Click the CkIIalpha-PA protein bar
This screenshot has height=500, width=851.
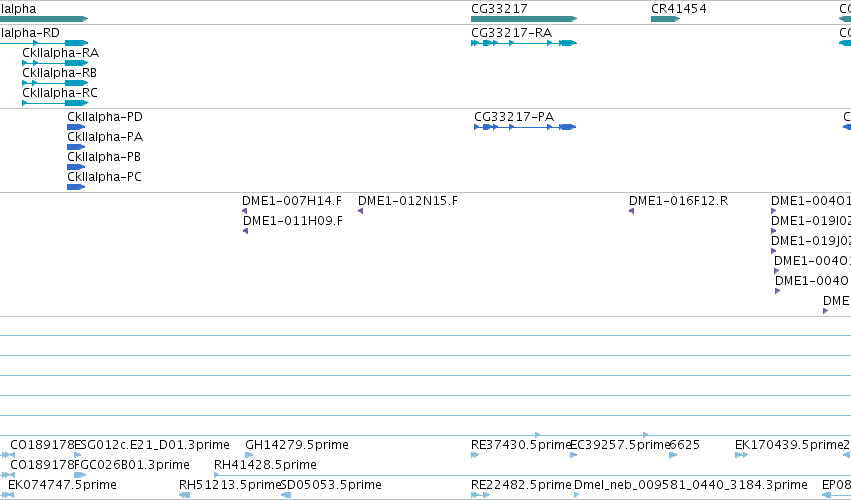pos(76,147)
